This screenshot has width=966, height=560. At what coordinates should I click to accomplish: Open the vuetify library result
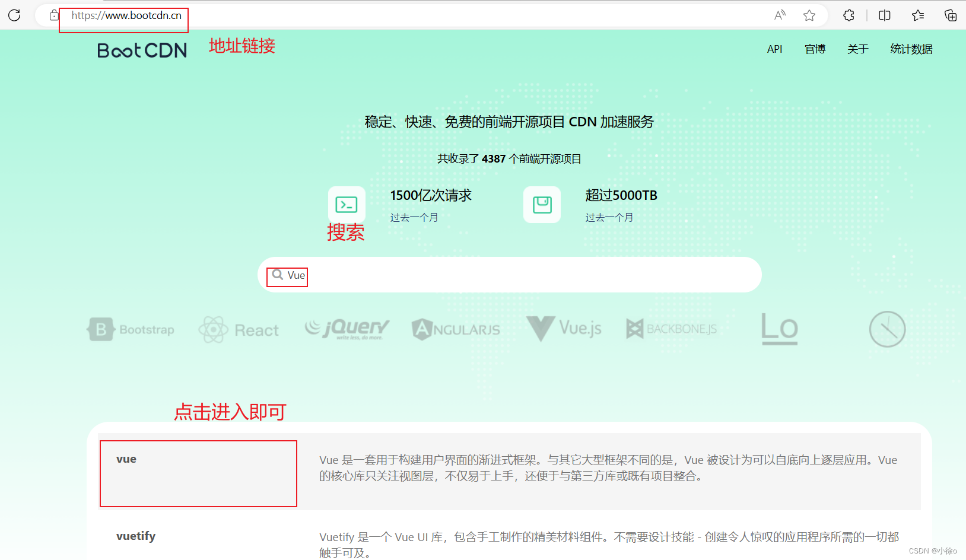pyautogui.click(x=136, y=536)
